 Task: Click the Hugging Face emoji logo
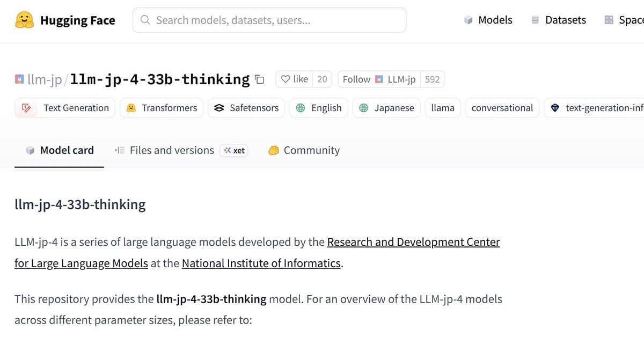point(24,20)
